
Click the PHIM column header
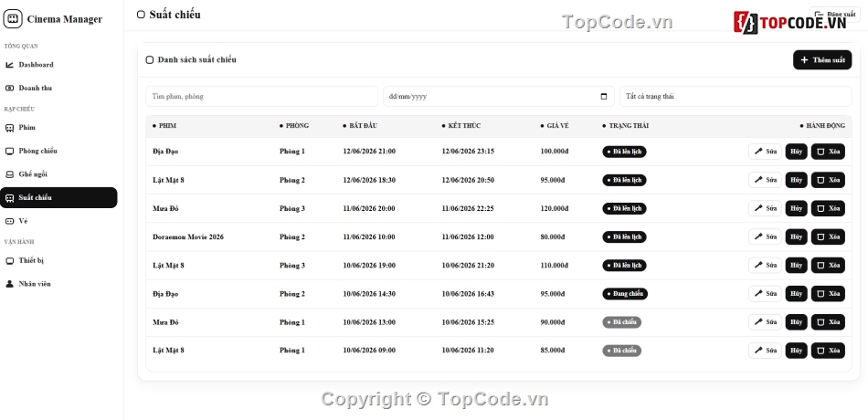164,126
